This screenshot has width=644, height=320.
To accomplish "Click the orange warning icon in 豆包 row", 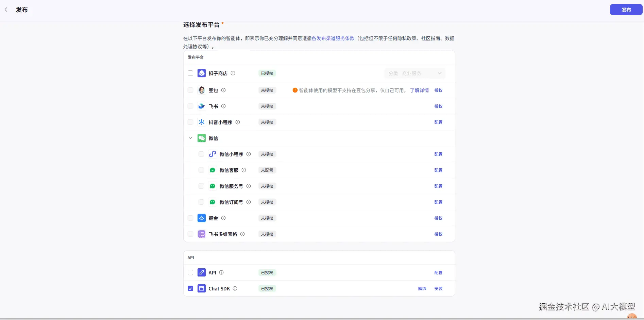I will click(x=295, y=90).
